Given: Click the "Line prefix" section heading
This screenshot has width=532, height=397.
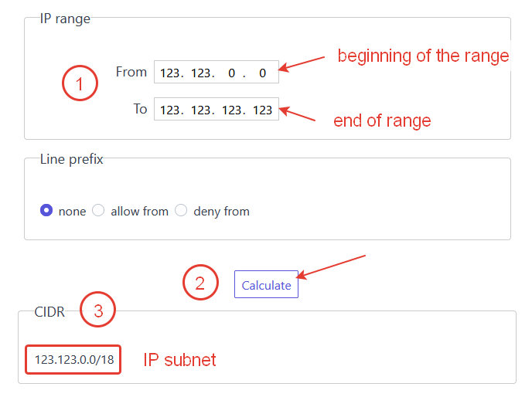Looking at the screenshot, I should 71,160.
